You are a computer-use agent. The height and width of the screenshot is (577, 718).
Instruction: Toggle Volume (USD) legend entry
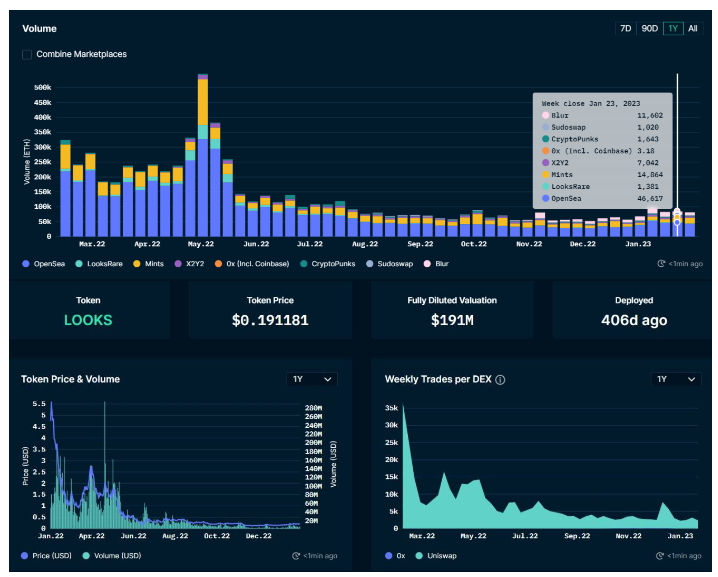(112, 556)
